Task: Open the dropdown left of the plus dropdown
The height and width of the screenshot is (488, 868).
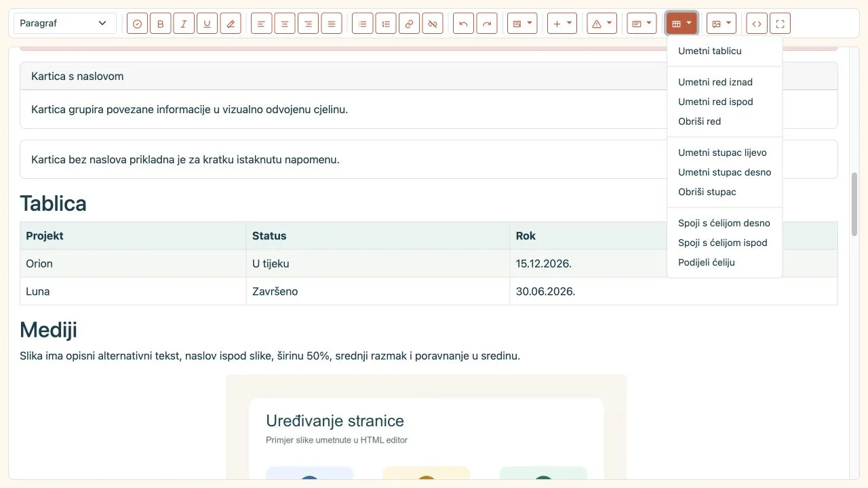Action: (522, 24)
